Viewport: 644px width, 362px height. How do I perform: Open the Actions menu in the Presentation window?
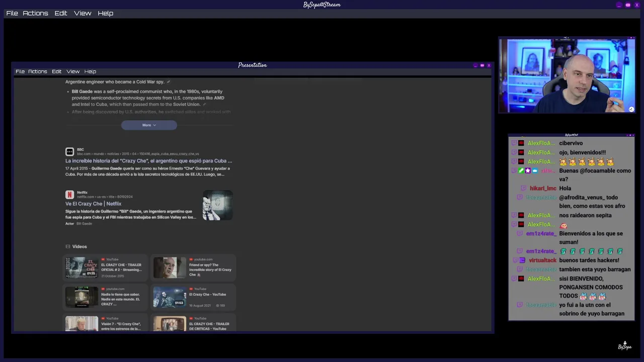[x=37, y=71]
